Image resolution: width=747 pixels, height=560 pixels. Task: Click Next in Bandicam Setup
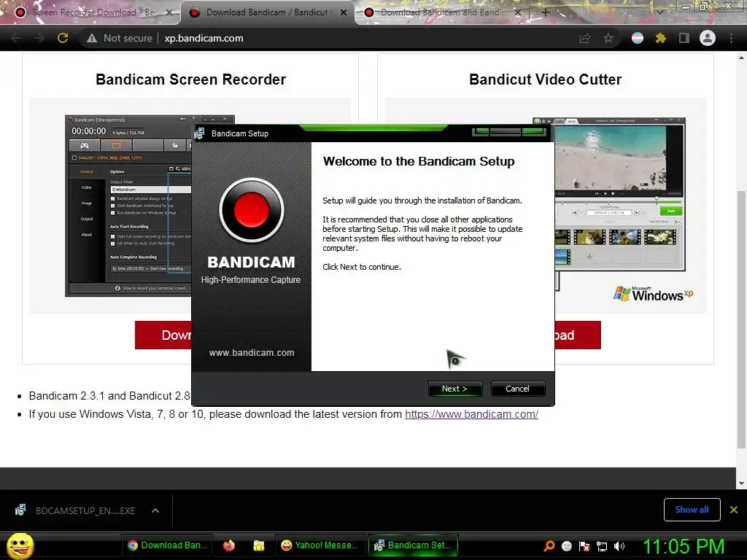click(x=455, y=389)
